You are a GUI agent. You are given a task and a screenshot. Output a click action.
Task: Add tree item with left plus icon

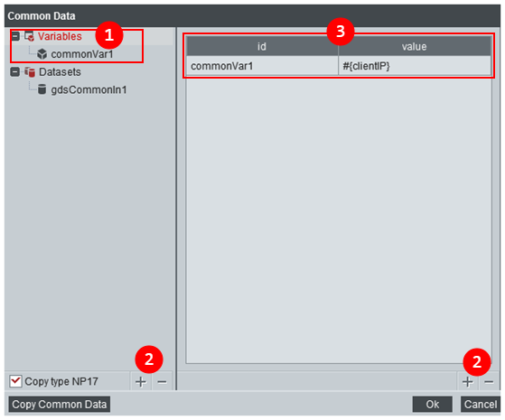pyautogui.click(x=140, y=382)
